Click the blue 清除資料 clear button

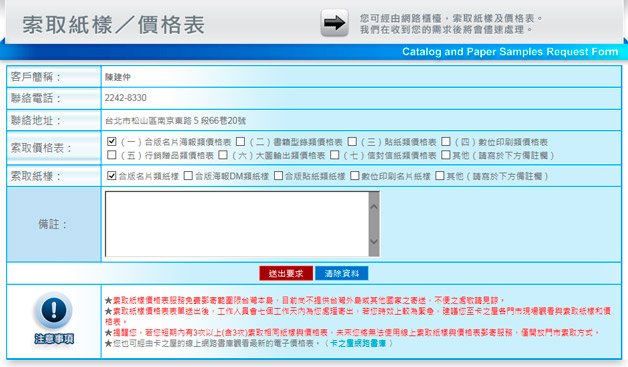[342, 273]
